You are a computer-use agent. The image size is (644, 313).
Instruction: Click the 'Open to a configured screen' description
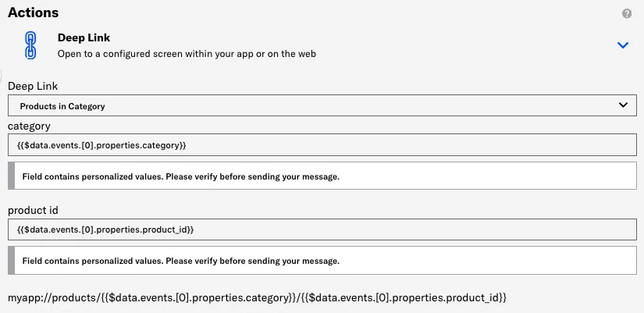pos(187,55)
